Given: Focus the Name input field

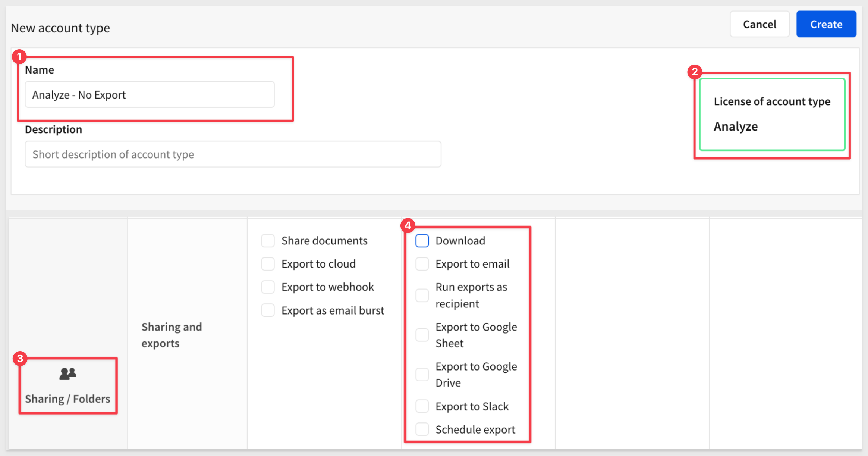Looking at the screenshot, I should 150,95.
